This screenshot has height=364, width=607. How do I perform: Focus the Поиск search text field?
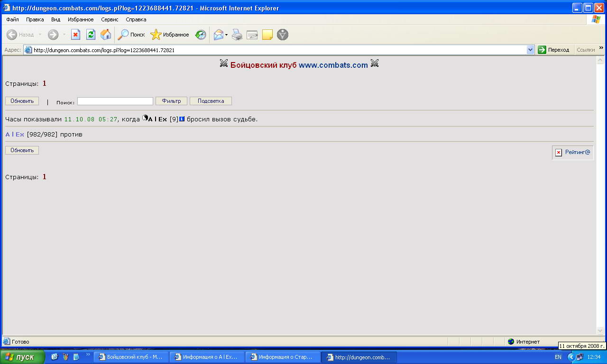(x=115, y=101)
